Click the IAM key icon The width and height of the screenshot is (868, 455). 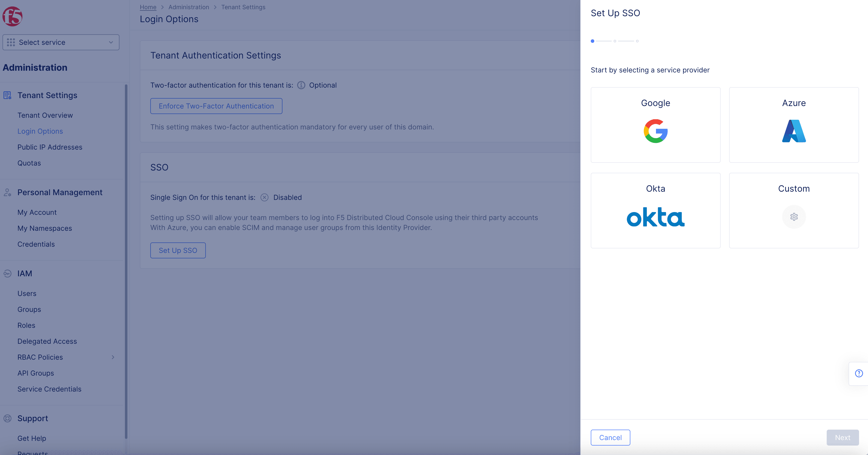7,274
